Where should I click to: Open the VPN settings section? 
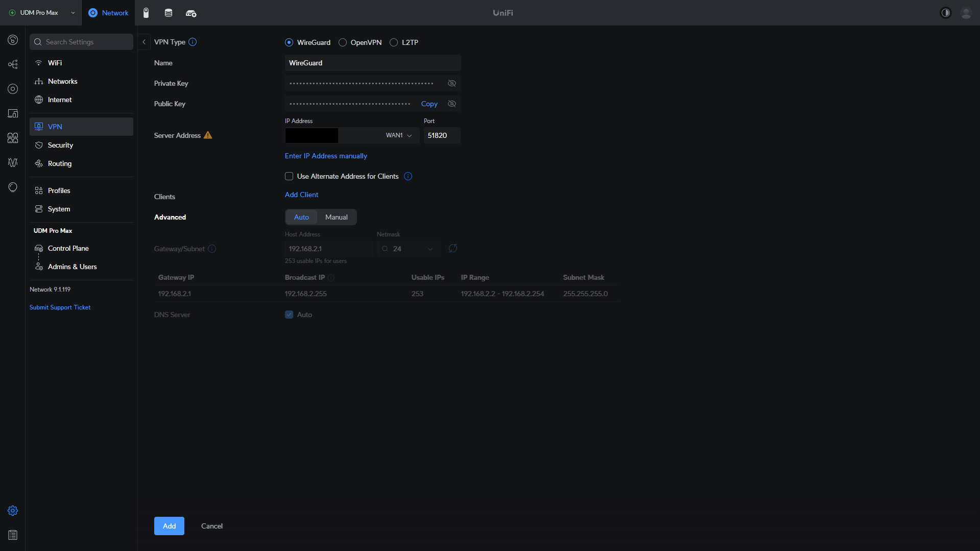click(x=81, y=127)
